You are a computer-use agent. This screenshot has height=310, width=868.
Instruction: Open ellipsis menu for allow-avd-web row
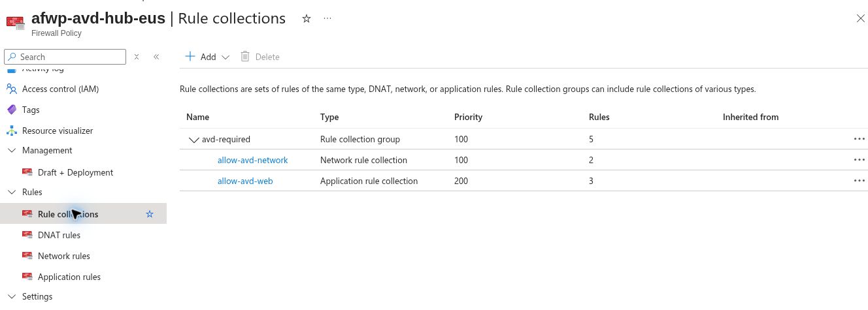pyautogui.click(x=859, y=181)
